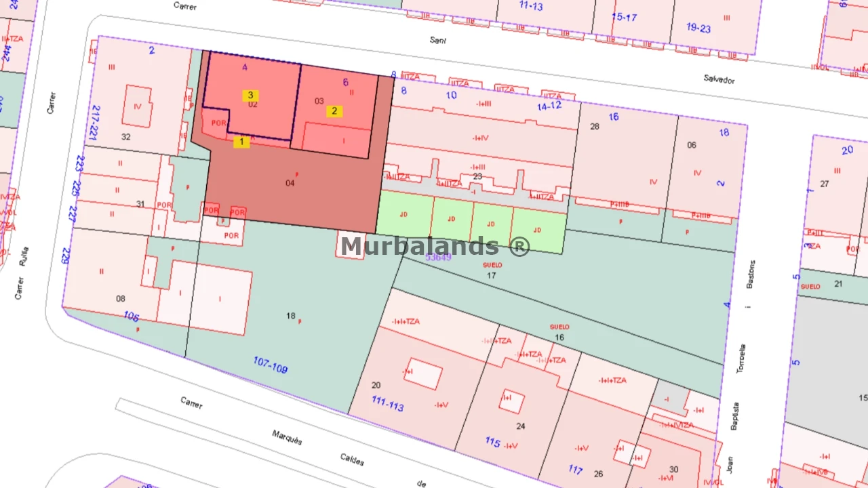Select parcel 23 label

[477, 176]
